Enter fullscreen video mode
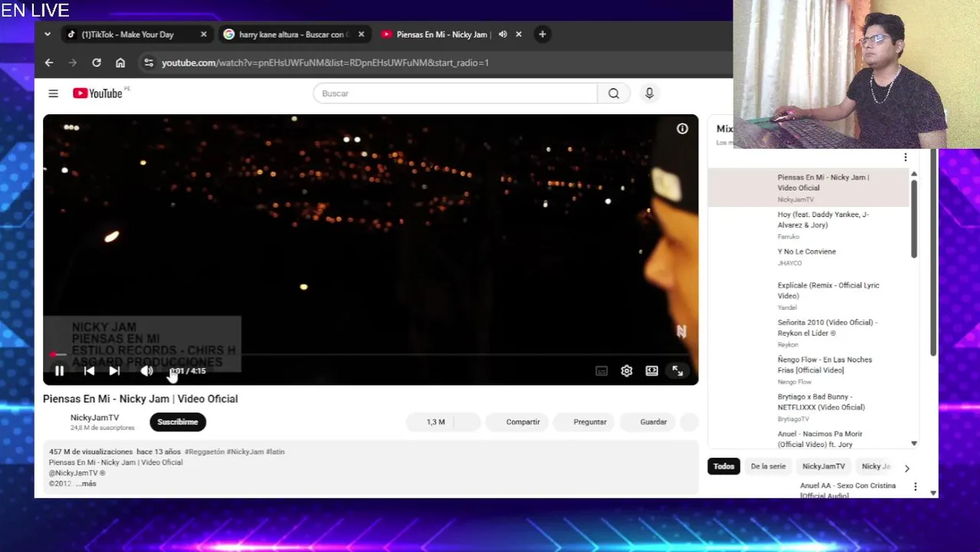The width and height of the screenshot is (980, 552). 677,371
